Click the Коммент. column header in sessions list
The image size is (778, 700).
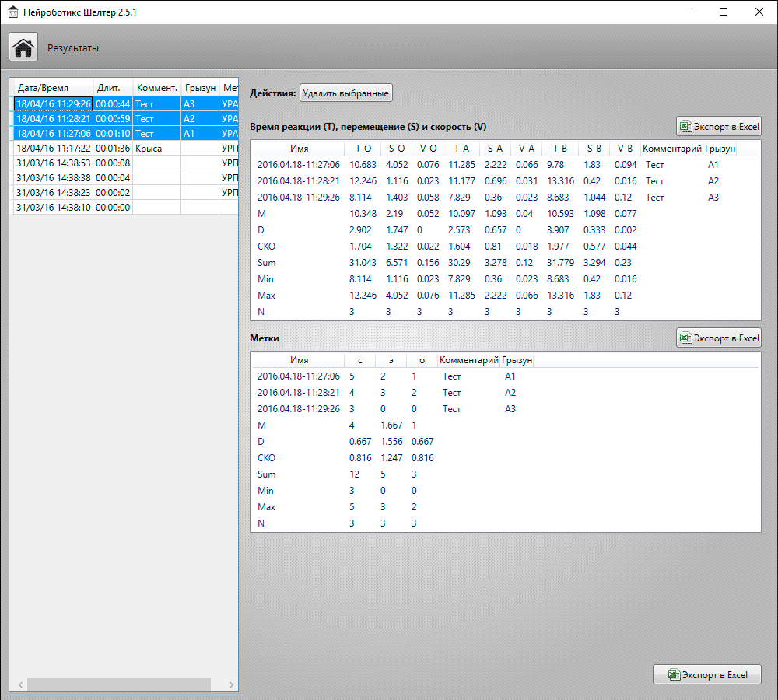pos(157,88)
